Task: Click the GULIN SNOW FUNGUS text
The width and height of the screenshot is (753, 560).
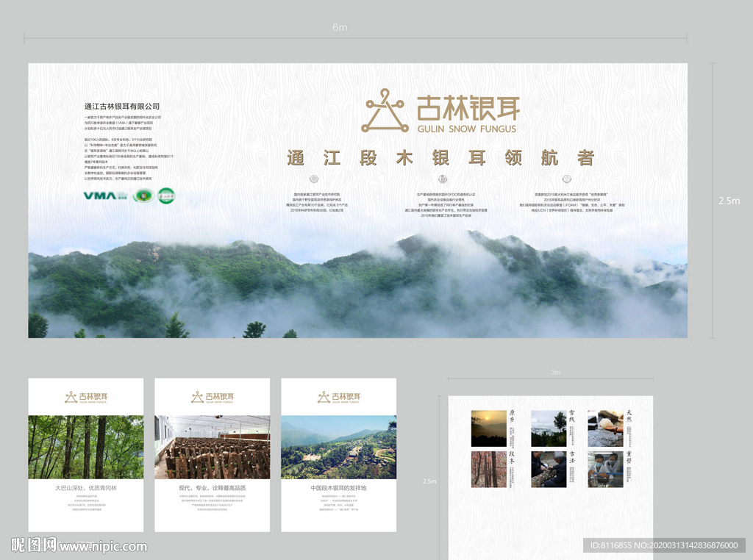Action: tap(467, 129)
